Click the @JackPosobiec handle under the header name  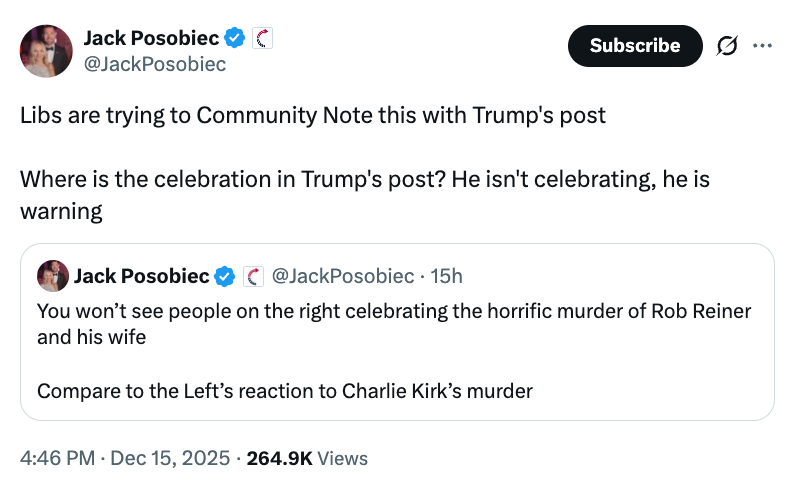155,64
